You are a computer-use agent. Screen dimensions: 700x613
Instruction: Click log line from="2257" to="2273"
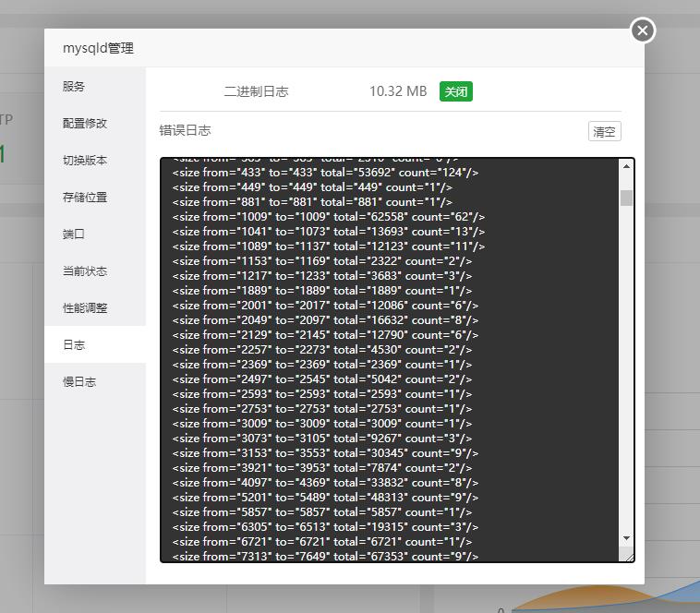322,349
